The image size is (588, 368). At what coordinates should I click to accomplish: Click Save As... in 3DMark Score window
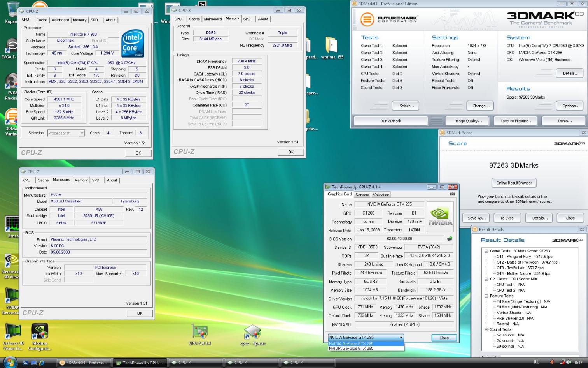pyautogui.click(x=476, y=218)
